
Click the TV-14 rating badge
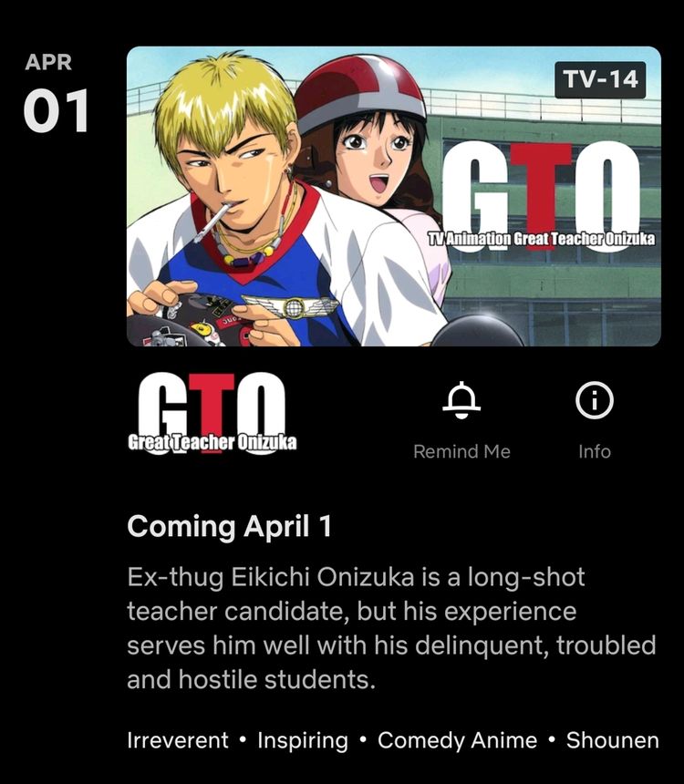point(600,80)
